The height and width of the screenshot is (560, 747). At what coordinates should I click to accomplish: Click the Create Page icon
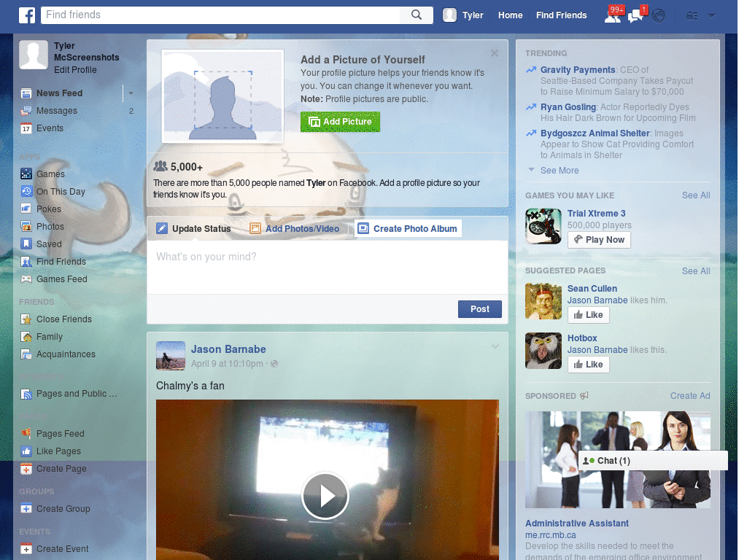coord(26,469)
